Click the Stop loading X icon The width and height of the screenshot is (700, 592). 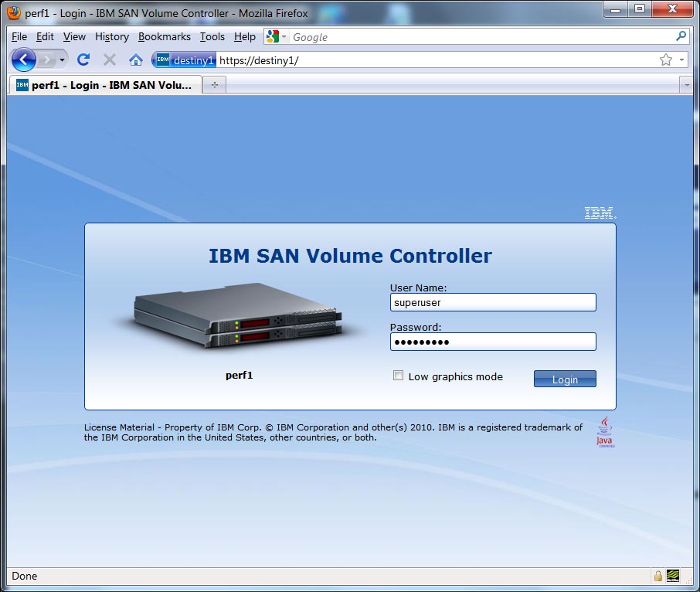[110, 60]
